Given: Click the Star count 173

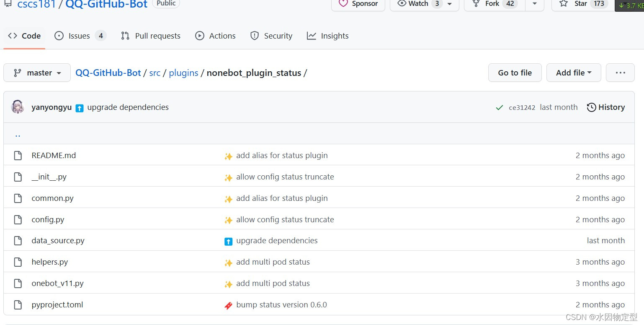Looking at the screenshot, I should (599, 3).
